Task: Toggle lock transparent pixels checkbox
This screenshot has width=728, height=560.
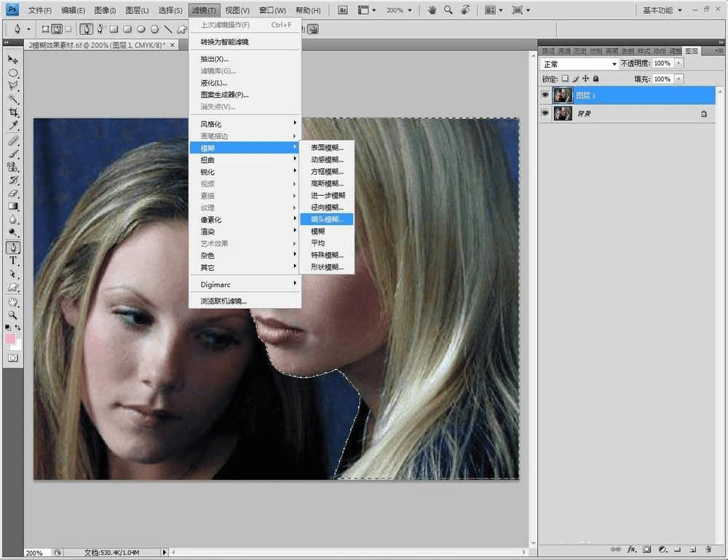Action: pyautogui.click(x=565, y=79)
